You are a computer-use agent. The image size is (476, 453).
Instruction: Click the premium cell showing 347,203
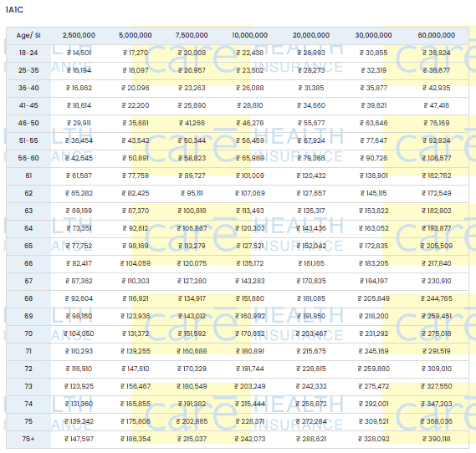point(437,405)
